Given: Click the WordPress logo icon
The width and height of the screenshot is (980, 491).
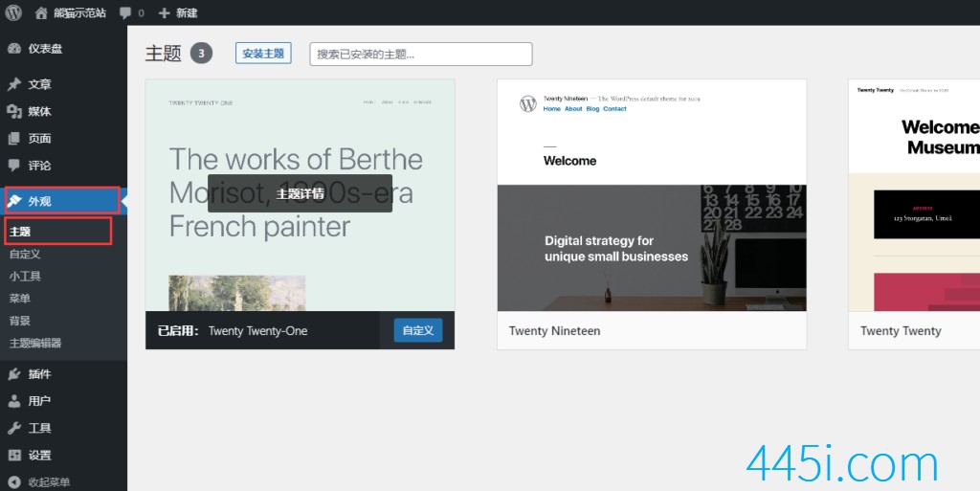Looking at the screenshot, I should click(13, 12).
